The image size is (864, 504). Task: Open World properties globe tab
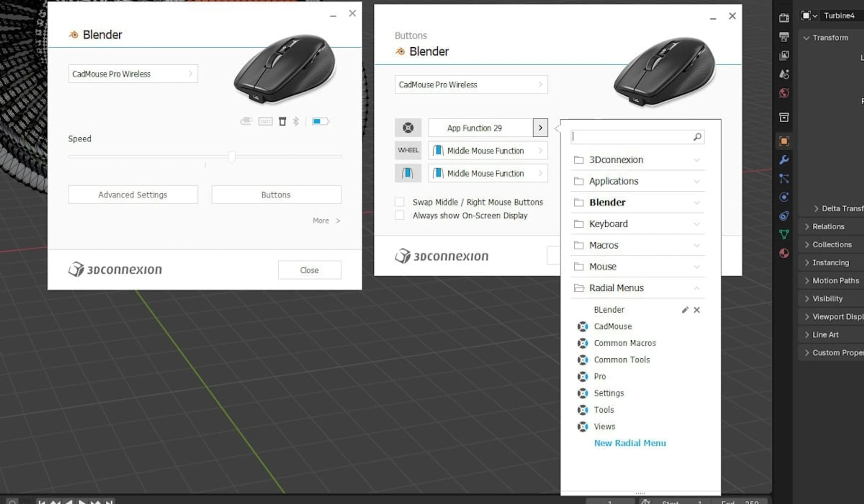click(x=784, y=93)
